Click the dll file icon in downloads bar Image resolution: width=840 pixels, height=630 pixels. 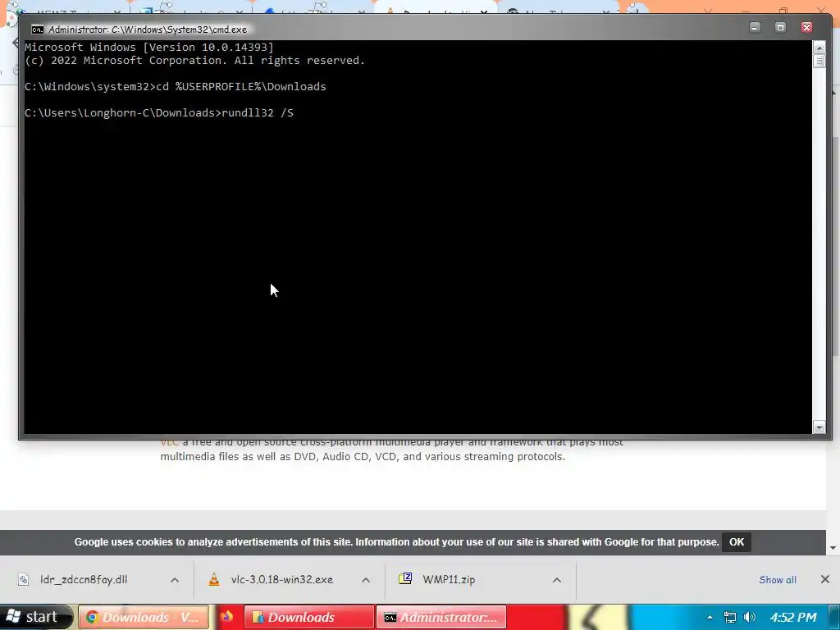(23, 579)
